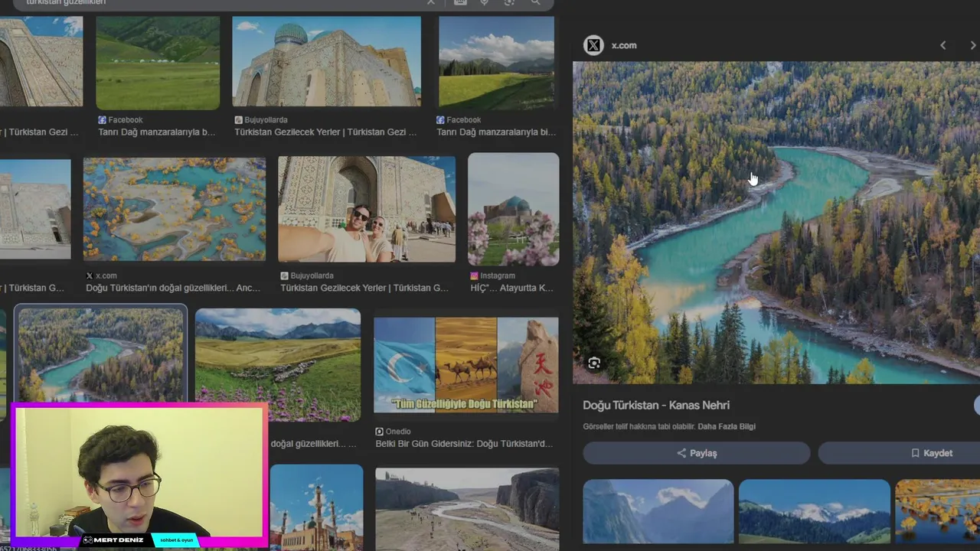Search by image using the lens icon

coord(510,2)
